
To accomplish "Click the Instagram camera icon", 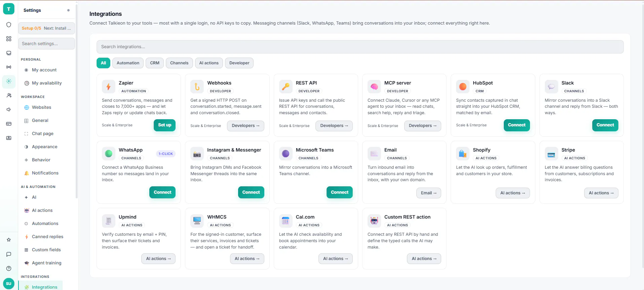I will click(x=197, y=154).
